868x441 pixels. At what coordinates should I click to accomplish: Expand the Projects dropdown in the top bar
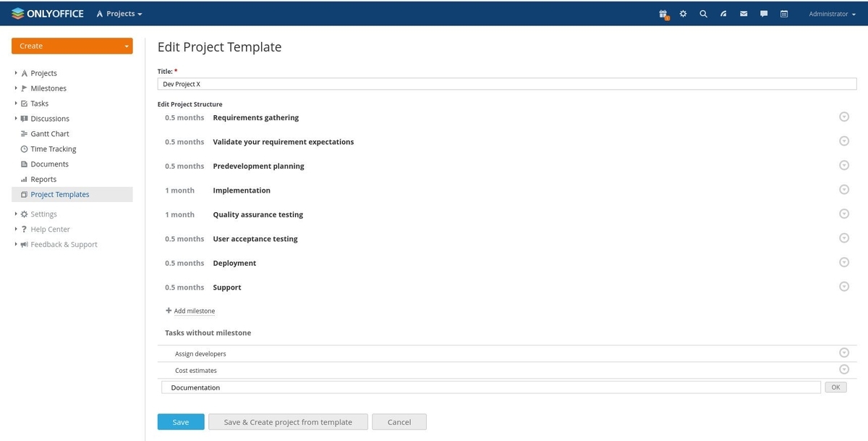(x=119, y=13)
